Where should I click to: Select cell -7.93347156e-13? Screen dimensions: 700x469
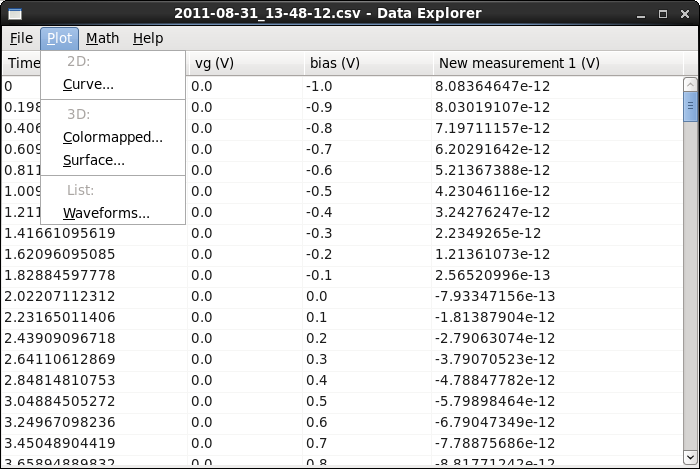(557, 296)
